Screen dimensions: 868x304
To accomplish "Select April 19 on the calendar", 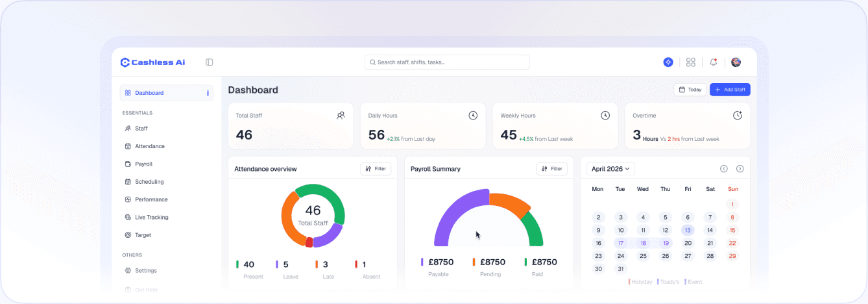I will pos(666,243).
